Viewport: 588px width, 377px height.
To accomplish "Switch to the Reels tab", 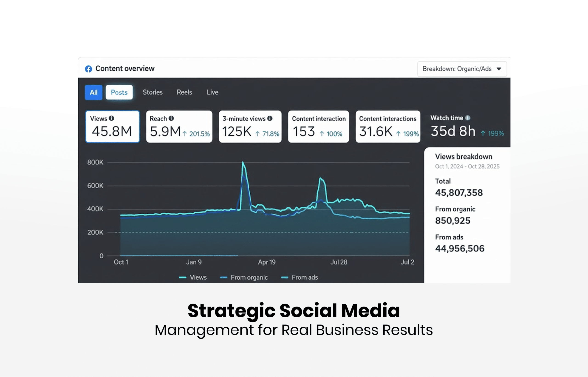I will [x=184, y=92].
